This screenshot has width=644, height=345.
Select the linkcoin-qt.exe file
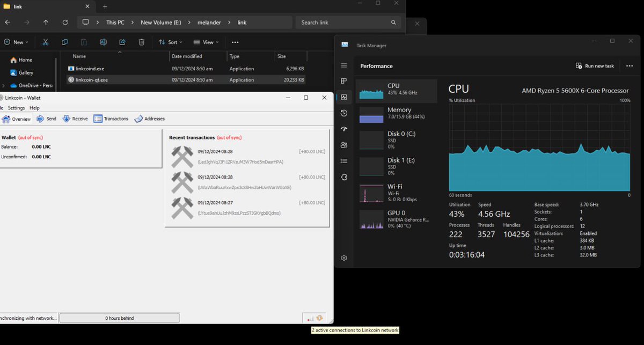point(186,79)
